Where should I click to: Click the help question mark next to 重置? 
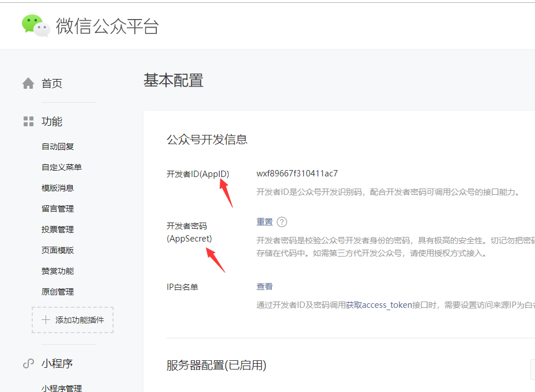click(282, 222)
